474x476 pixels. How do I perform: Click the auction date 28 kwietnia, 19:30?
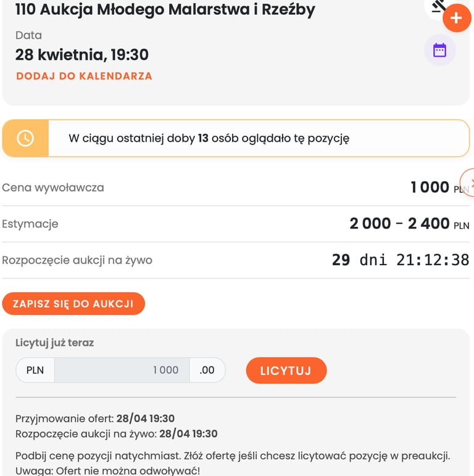tap(82, 55)
